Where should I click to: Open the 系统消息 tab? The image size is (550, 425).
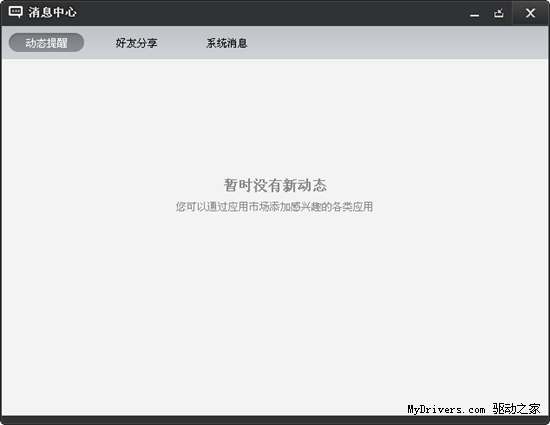227,43
